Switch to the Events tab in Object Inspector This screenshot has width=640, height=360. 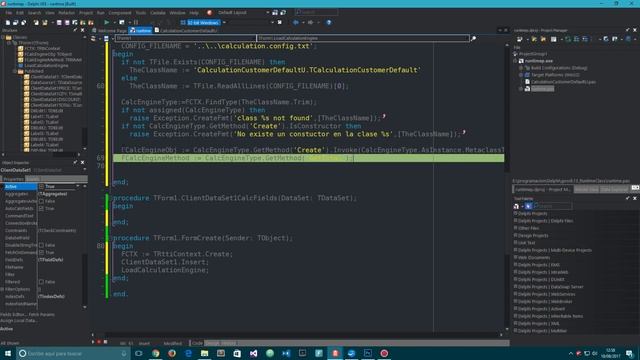tap(33, 179)
